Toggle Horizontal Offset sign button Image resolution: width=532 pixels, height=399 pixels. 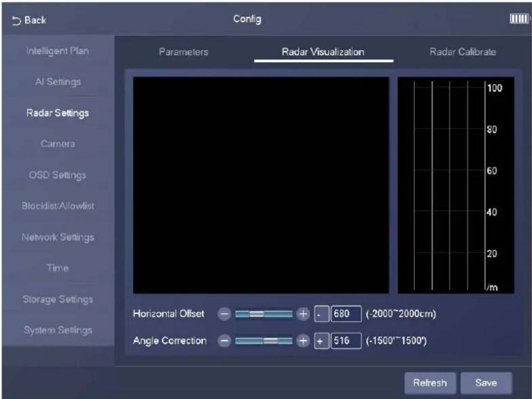pyautogui.click(x=321, y=314)
